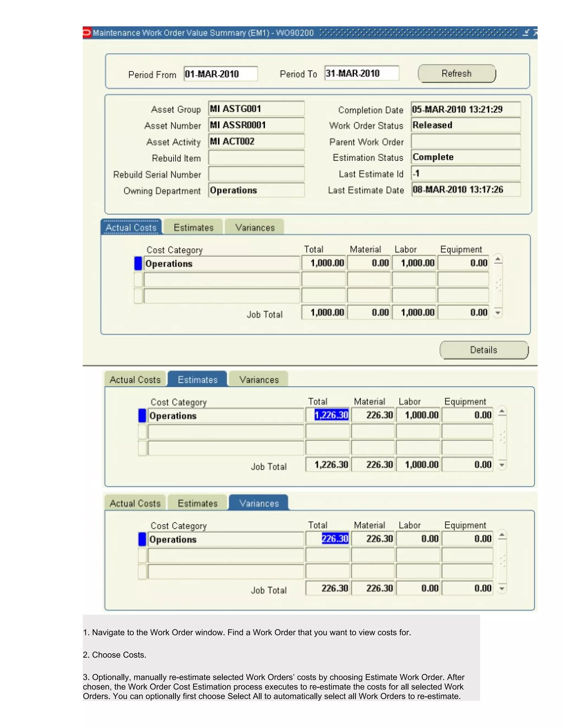The image size is (563, 728).
Task: Click the empty Rebuild Serial Number field
Action: [x=256, y=174]
